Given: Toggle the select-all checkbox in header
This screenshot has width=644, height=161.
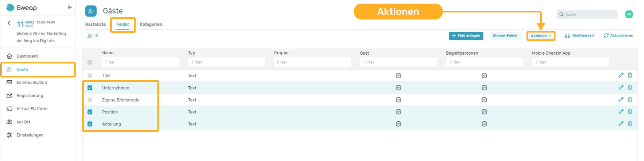Looking at the screenshot, I should tap(90, 62).
